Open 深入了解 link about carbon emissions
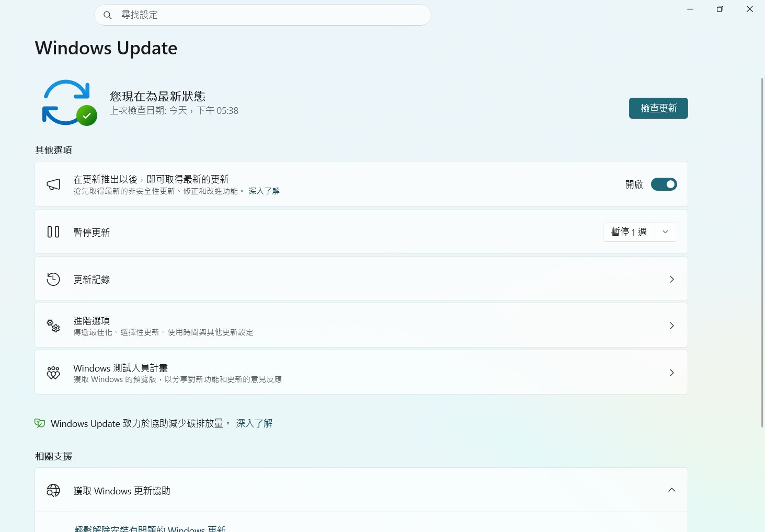Viewport: 765px width, 532px height. [254, 423]
